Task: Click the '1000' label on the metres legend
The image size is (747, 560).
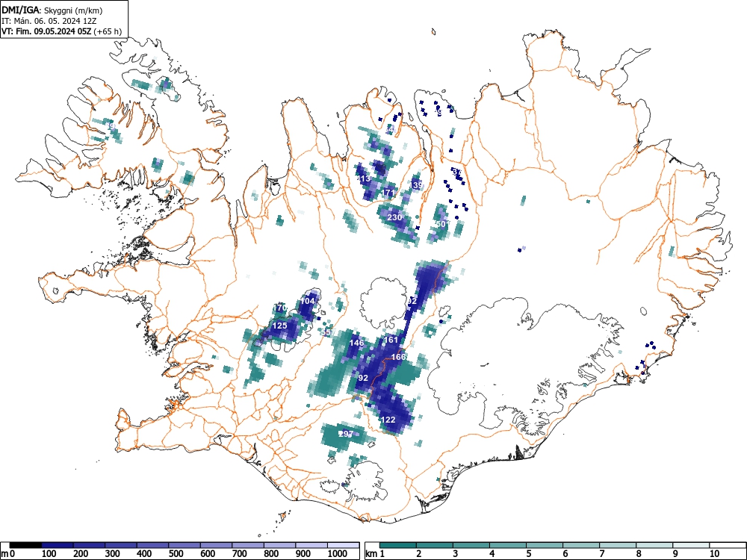Action: 338,554
